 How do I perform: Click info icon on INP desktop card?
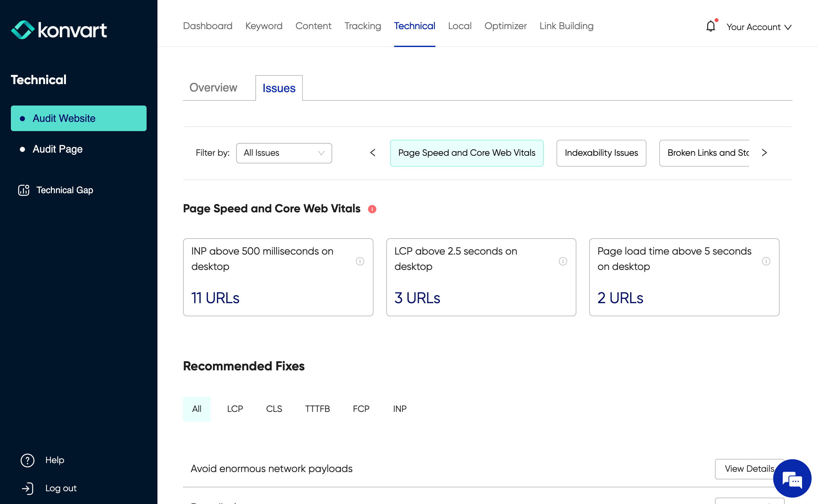coord(360,261)
